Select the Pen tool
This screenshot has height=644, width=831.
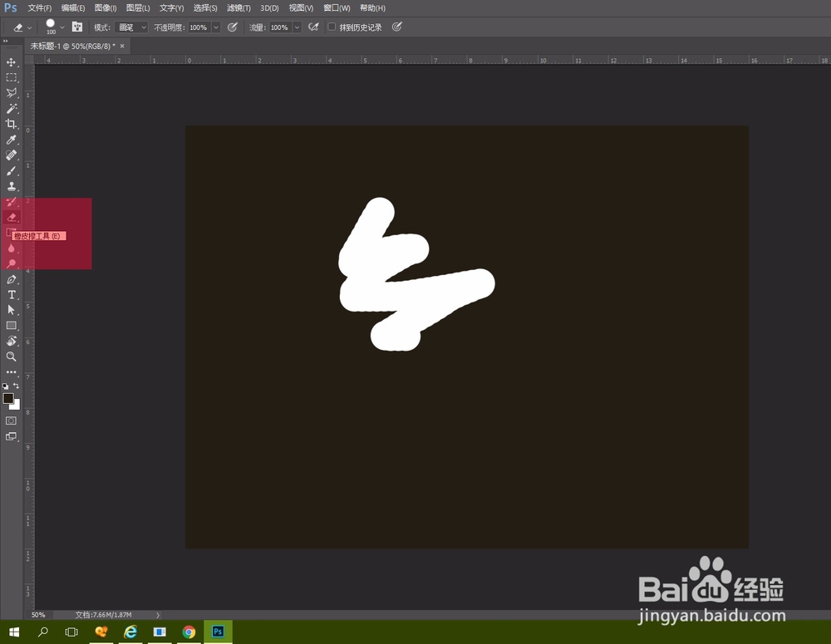pos(11,279)
